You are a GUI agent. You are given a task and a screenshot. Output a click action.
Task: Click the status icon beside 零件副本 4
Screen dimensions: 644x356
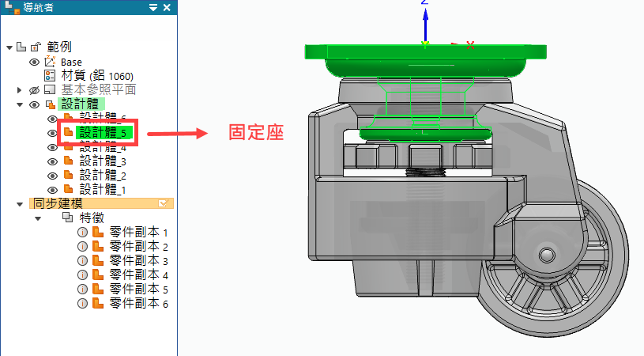coord(82,275)
